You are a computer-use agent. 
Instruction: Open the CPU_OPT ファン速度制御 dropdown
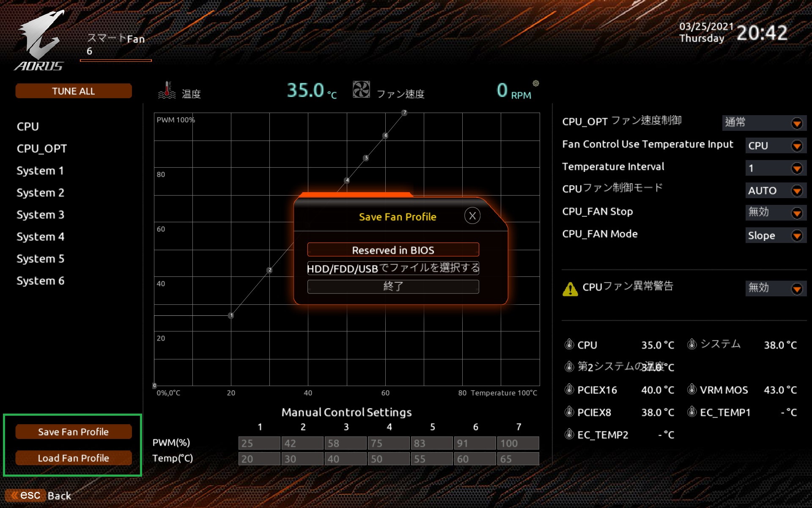point(797,123)
